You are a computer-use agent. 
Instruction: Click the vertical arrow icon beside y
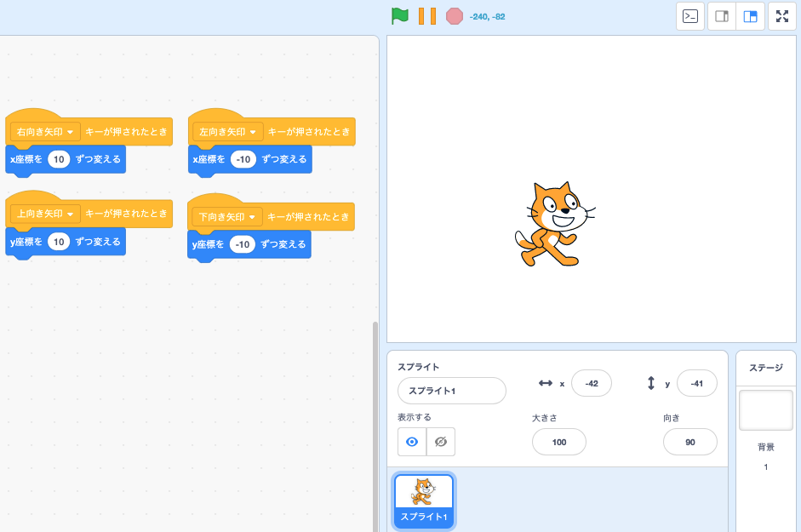(651, 383)
